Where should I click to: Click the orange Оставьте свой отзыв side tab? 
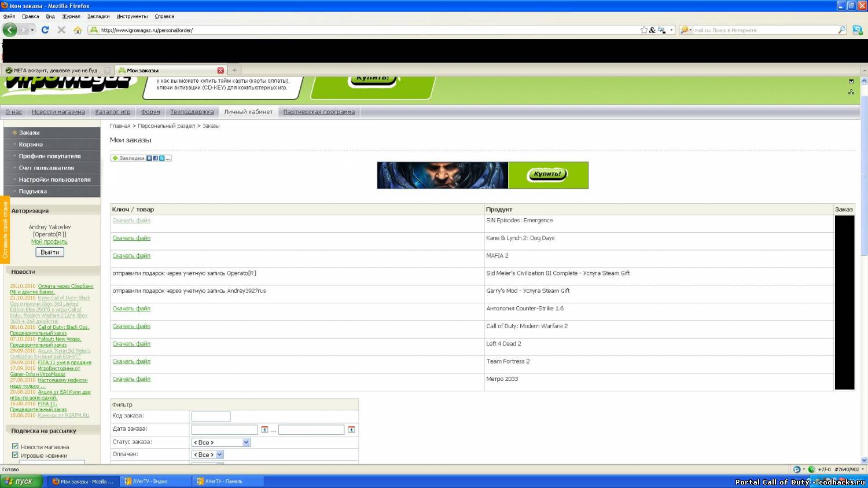point(5,230)
